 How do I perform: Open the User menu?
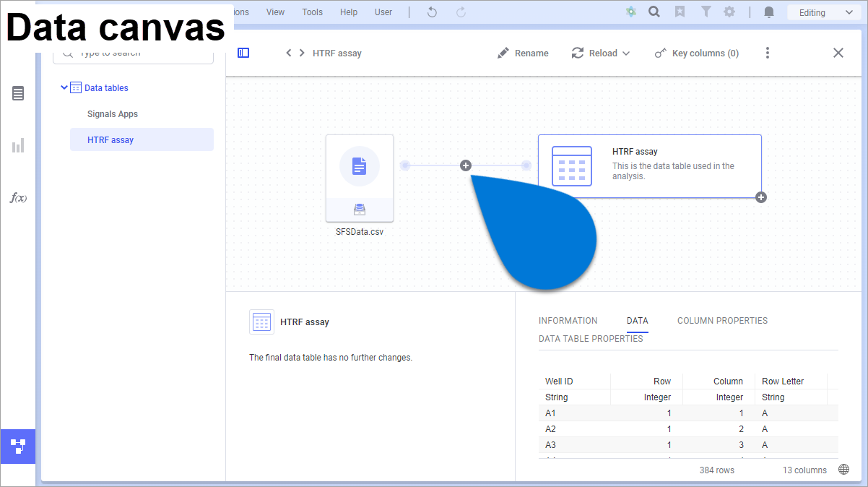[383, 12]
